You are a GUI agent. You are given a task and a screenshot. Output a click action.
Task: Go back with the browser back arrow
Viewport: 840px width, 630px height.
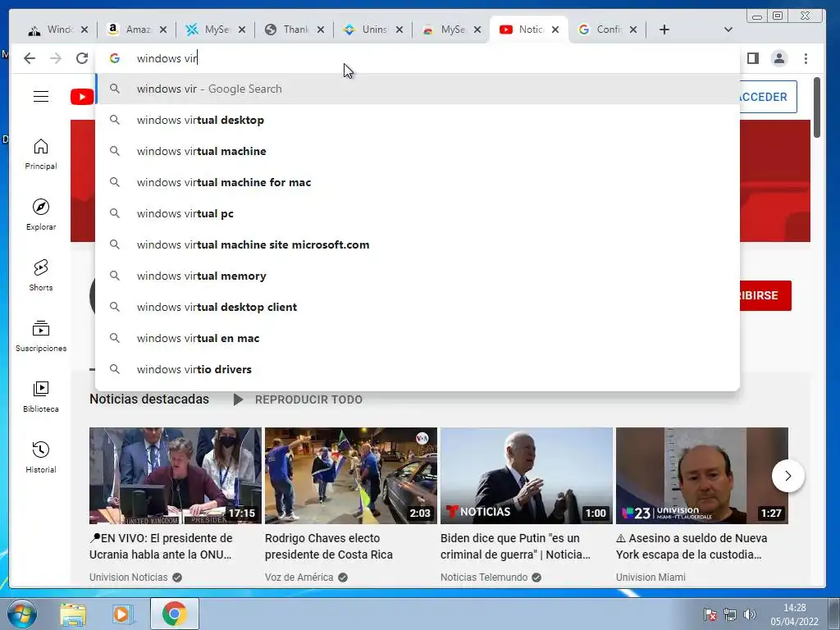(30, 58)
